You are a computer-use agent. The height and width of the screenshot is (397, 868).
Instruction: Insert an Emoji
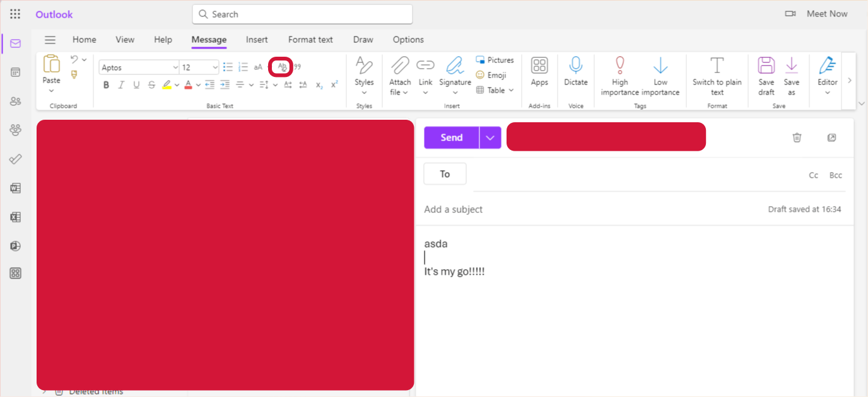[491, 75]
